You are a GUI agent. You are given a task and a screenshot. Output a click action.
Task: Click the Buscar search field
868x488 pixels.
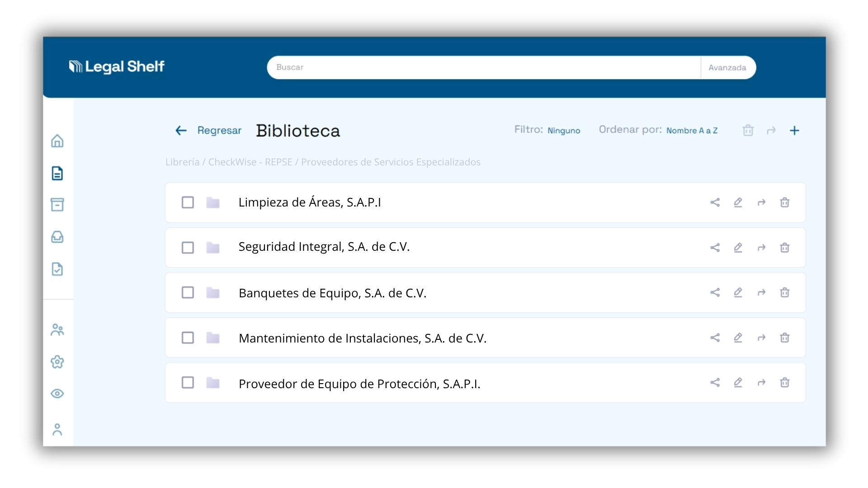484,67
